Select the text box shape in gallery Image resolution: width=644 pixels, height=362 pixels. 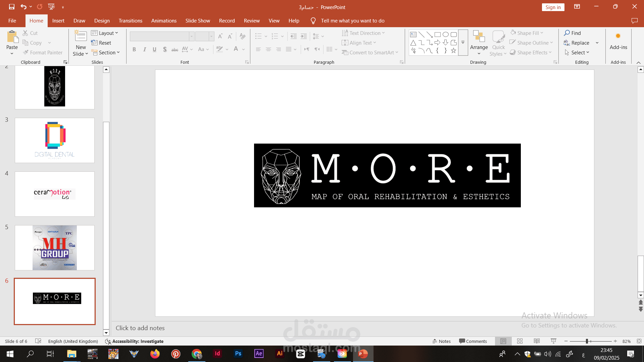pyautogui.click(x=413, y=34)
